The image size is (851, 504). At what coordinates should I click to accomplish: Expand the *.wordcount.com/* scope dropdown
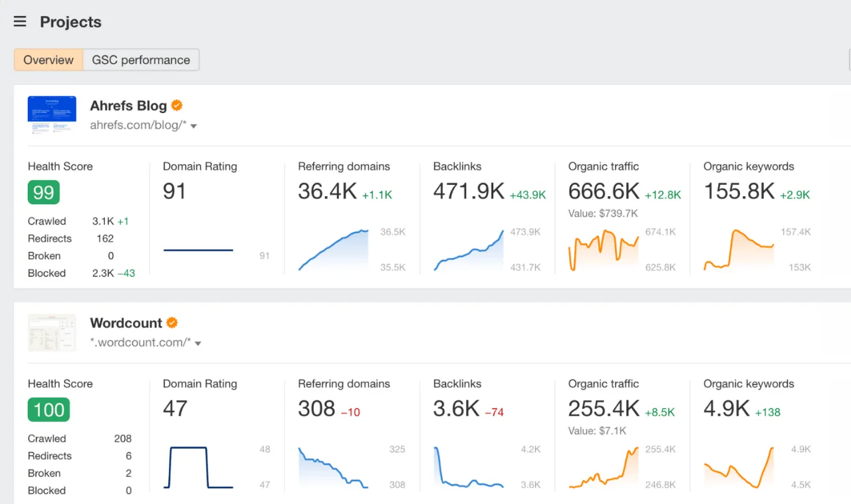(198, 343)
